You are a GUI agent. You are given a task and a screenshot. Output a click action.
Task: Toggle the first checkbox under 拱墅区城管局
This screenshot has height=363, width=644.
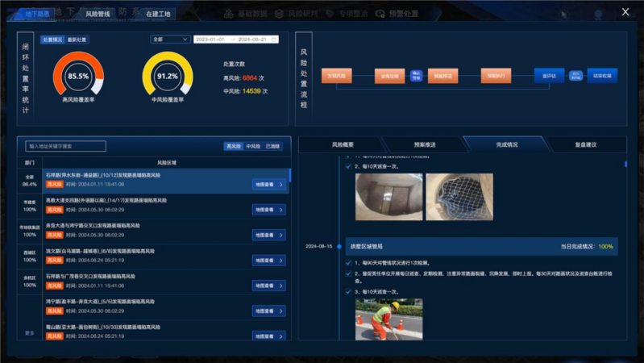(x=348, y=263)
